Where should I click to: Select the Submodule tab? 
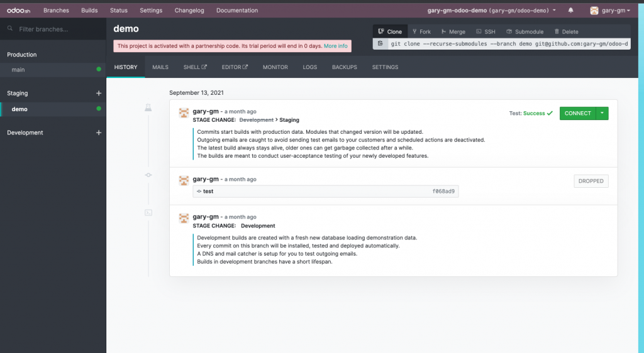click(x=525, y=31)
